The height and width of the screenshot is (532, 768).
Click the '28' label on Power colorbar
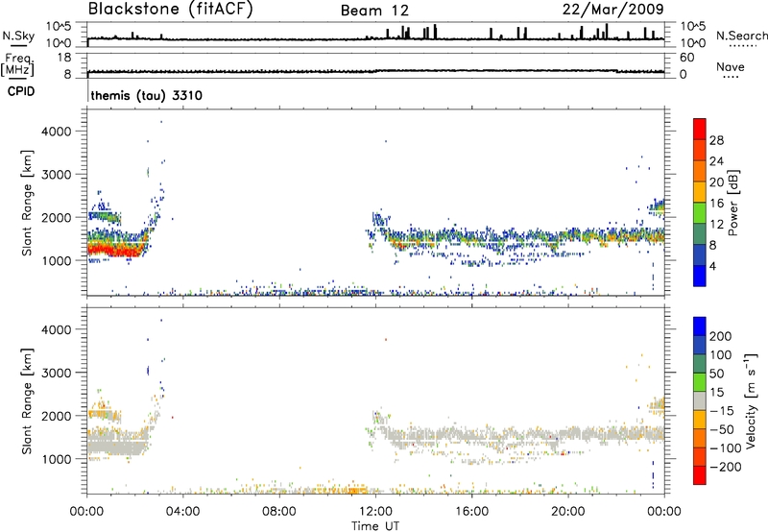click(x=716, y=140)
